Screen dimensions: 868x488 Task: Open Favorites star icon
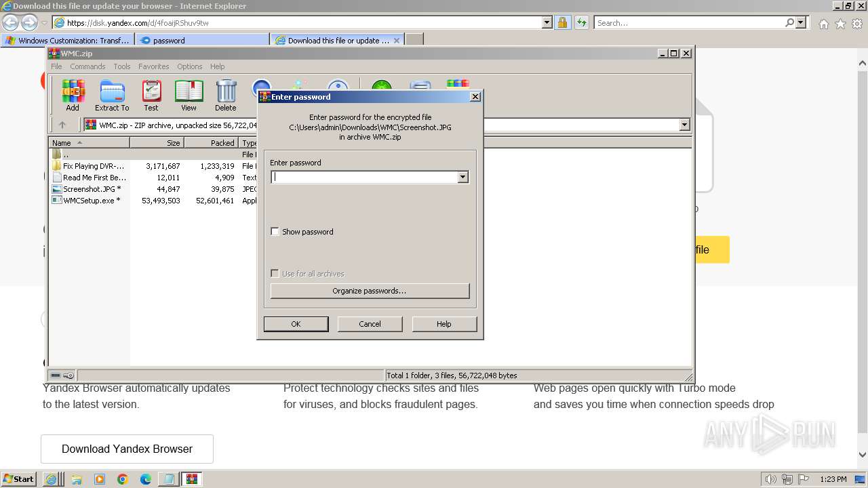tap(840, 24)
